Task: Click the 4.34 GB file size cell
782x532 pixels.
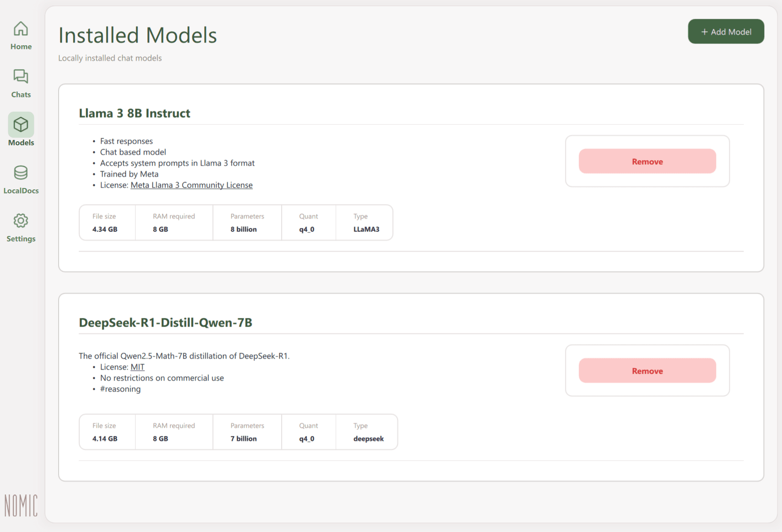Action: (105, 229)
